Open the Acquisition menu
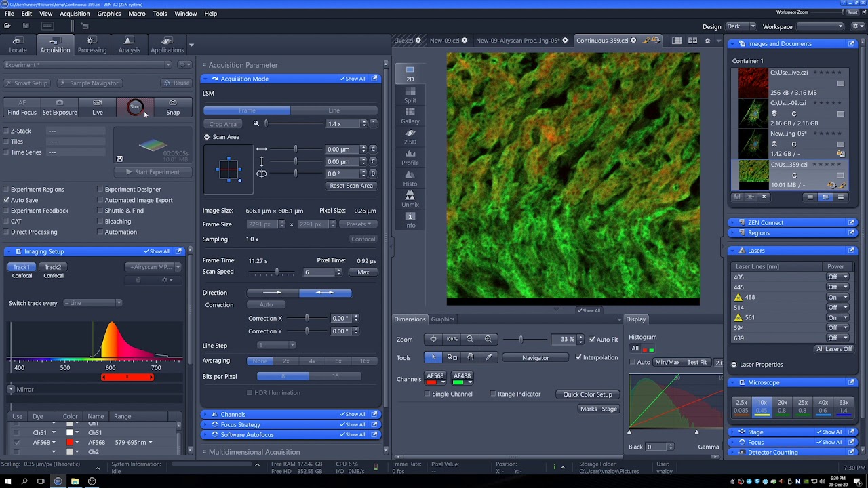The width and height of the screenshot is (868, 488). (x=75, y=14)
